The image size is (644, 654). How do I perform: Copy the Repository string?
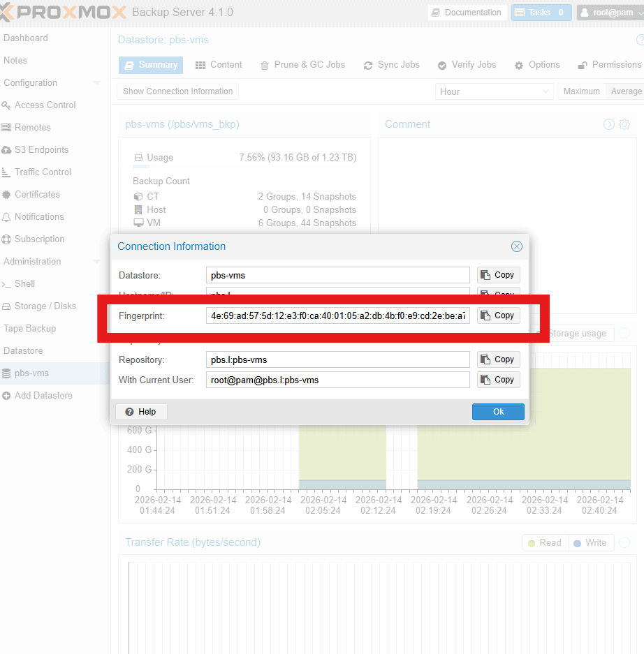click(498, 359)
